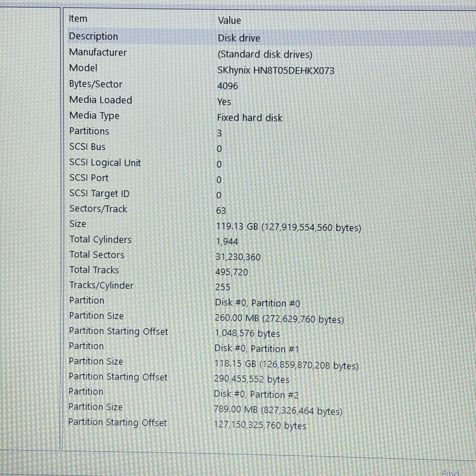The height and width of the screenshot is (476, 476).
Task: Select the SCSI Logical Unit row
Action: point(271,163)
